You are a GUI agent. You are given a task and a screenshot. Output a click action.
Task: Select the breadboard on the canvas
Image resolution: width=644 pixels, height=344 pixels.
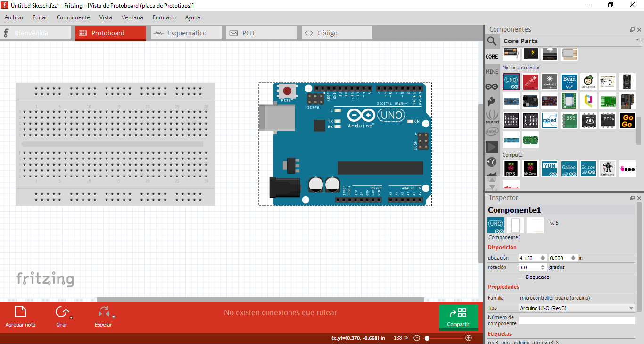point(115,144)
